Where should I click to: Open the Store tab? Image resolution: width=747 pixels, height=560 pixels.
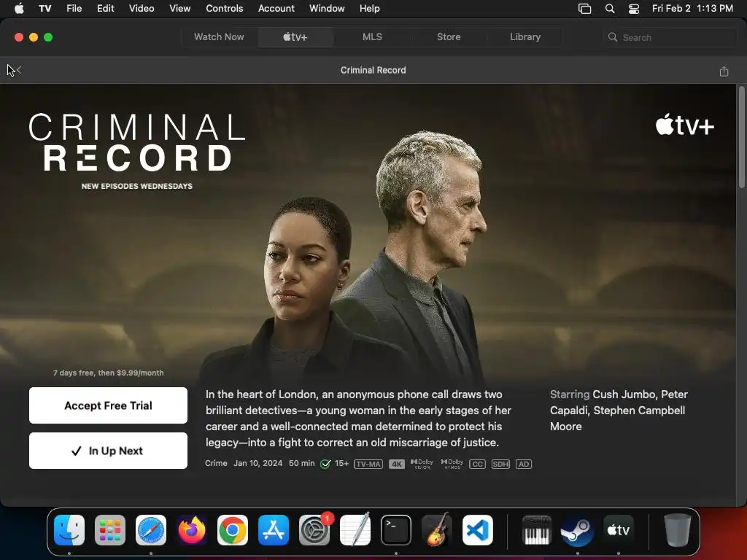tap(449, 36)
